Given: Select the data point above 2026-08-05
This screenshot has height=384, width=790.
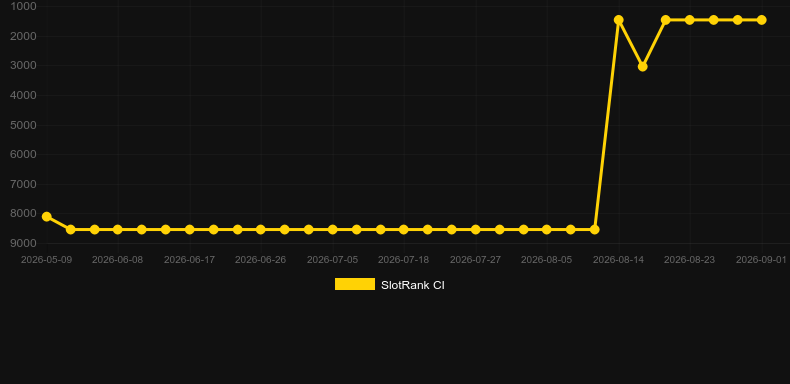Looking at the screenshot, I should point(547,229).
